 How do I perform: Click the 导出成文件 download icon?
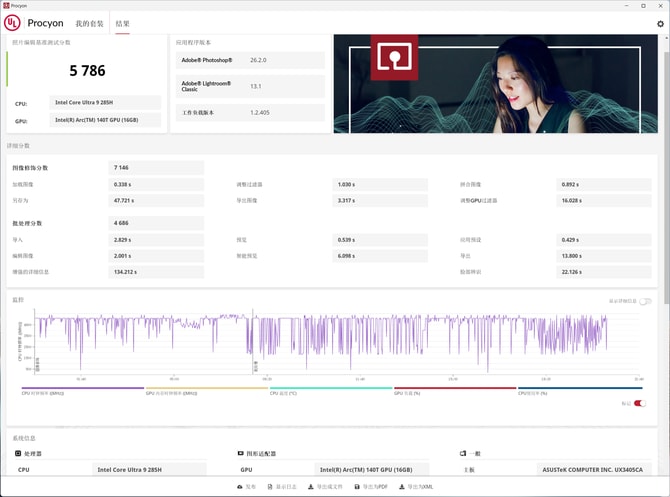pyautogui.click(x=312, y=486)
